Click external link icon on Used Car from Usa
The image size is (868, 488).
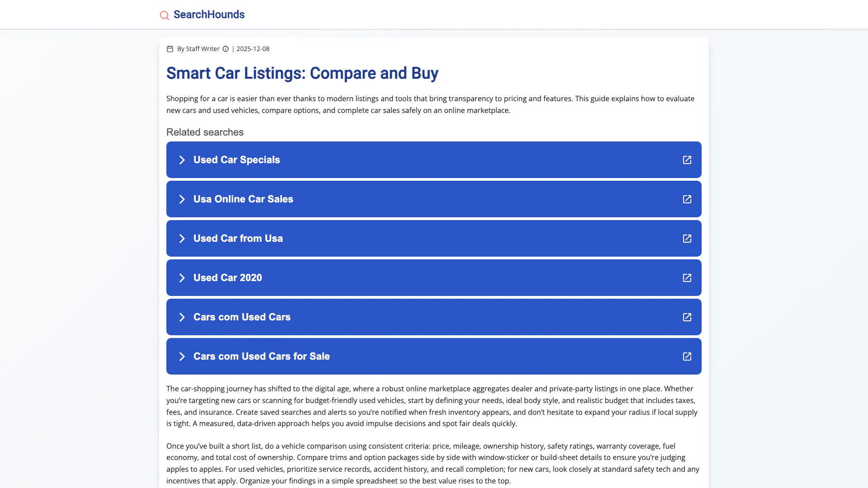pos(687,239)
